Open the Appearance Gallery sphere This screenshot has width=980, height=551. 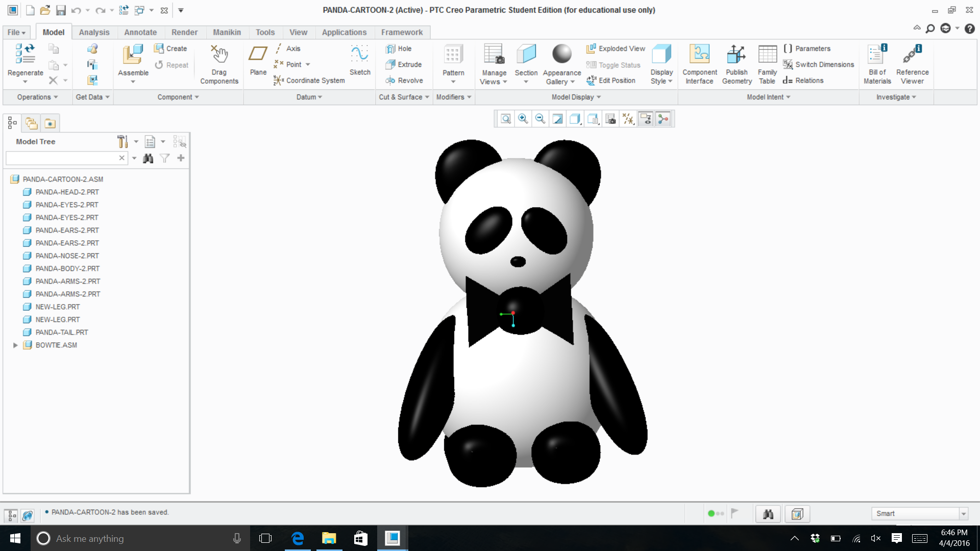(x=561, y=54)
